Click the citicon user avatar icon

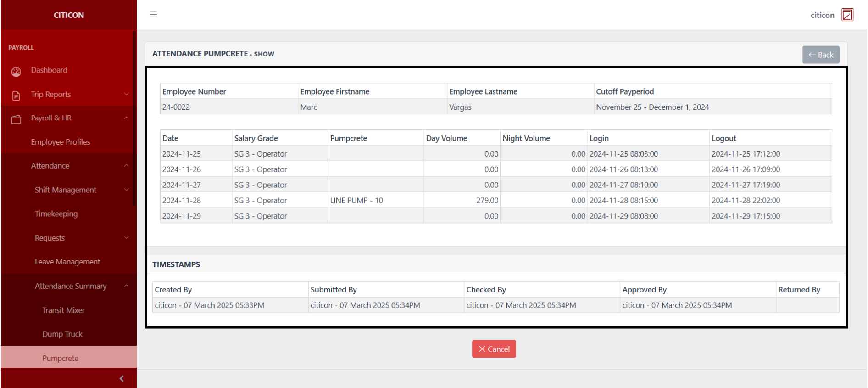(847, 15)
